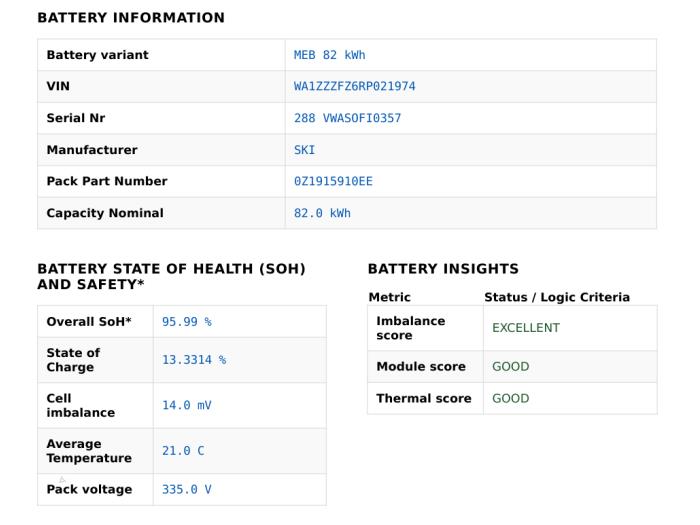The image size is (700, 525).
Task: Click the EXCELLENT imbalance score status
Action: coord(526,328)
